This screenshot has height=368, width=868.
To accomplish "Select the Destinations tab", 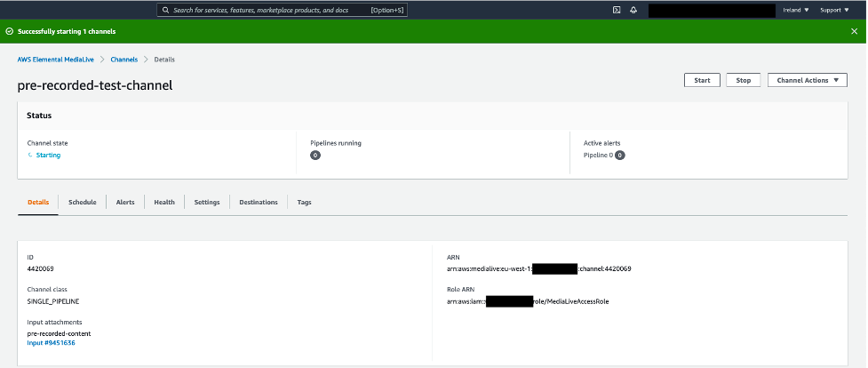I will [x=259, y=203].
